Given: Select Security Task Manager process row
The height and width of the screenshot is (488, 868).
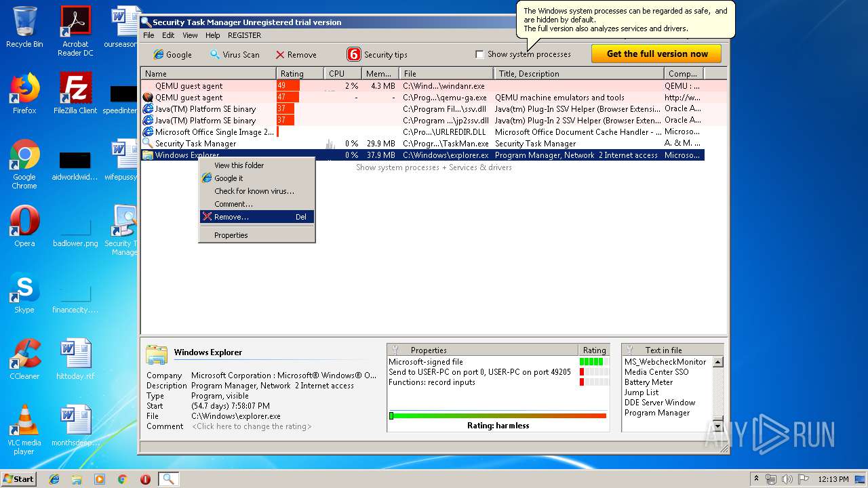Looking at the screenshot, I should pos(422,144).
